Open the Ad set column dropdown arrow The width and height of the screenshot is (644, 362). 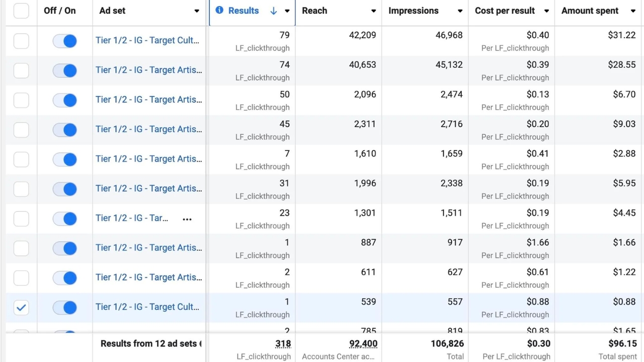(197, 11)
